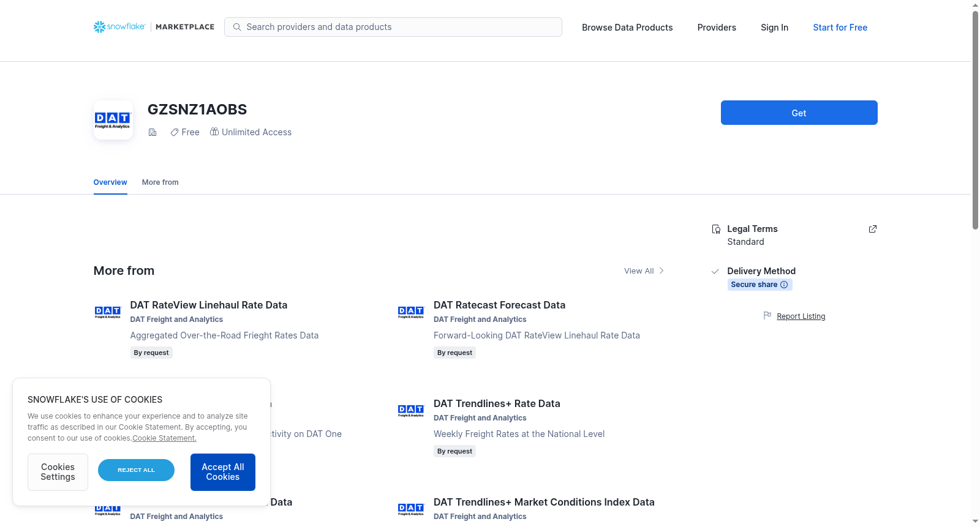Click provider name under DAT Trendlines+ Rate Data
The height and width of the screenshot is (527, 980).
pos(480,418)
